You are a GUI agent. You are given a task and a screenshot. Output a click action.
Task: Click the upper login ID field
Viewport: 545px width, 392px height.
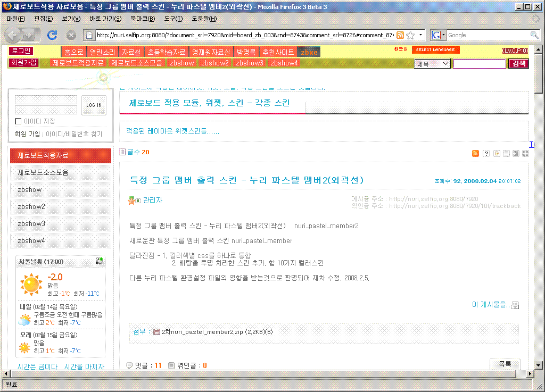(46, 100)
